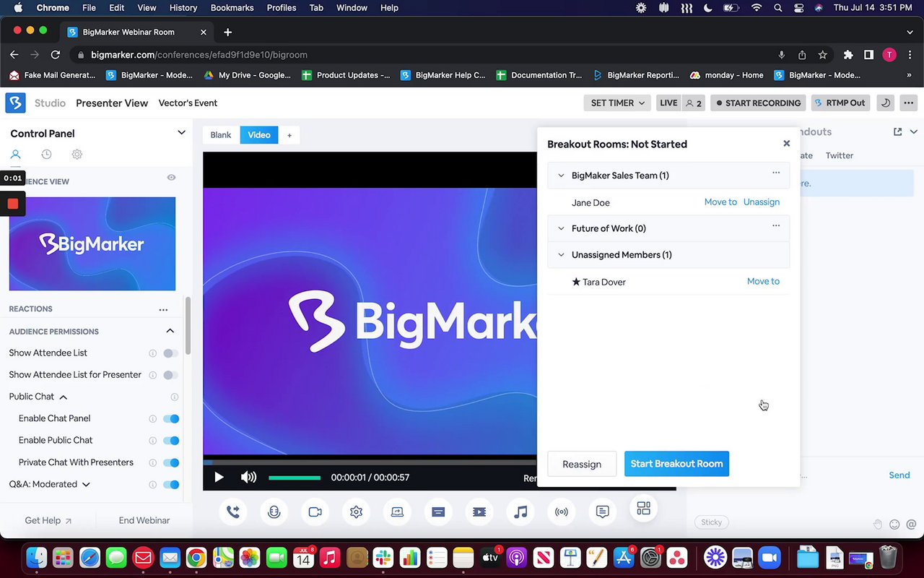This screenshot has width=924, height=578.
Task: Open the gear settings icon in Control Panel
Action: (77, 155)
